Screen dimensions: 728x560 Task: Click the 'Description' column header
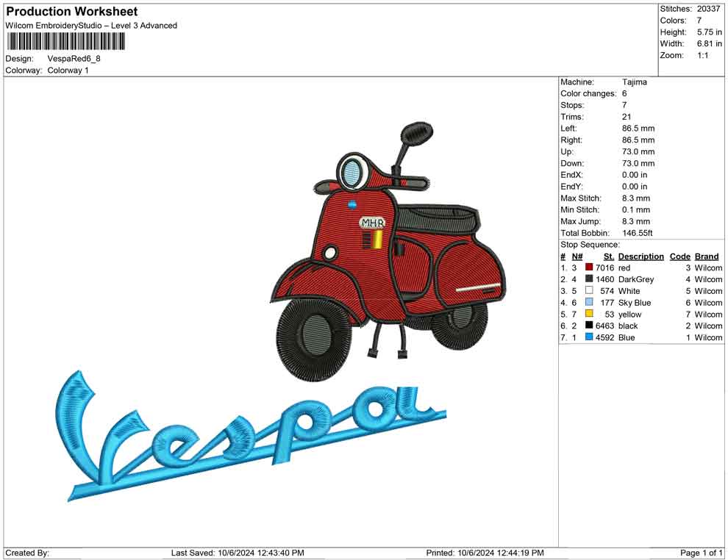click(641, 256)
